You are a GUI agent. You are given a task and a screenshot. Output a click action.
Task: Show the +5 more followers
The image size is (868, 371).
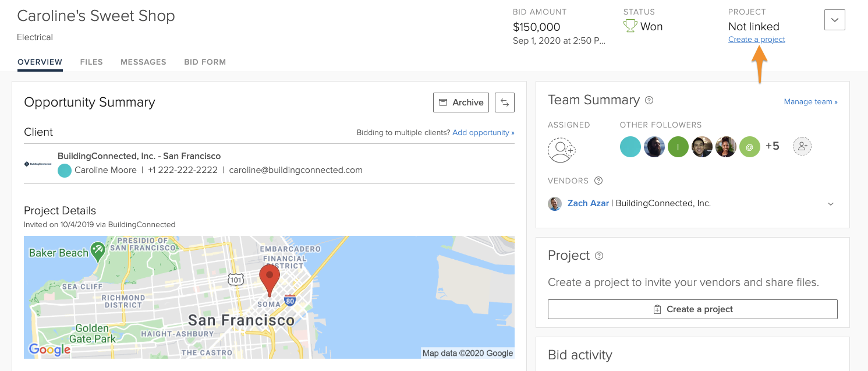click(x=772, y=146)
